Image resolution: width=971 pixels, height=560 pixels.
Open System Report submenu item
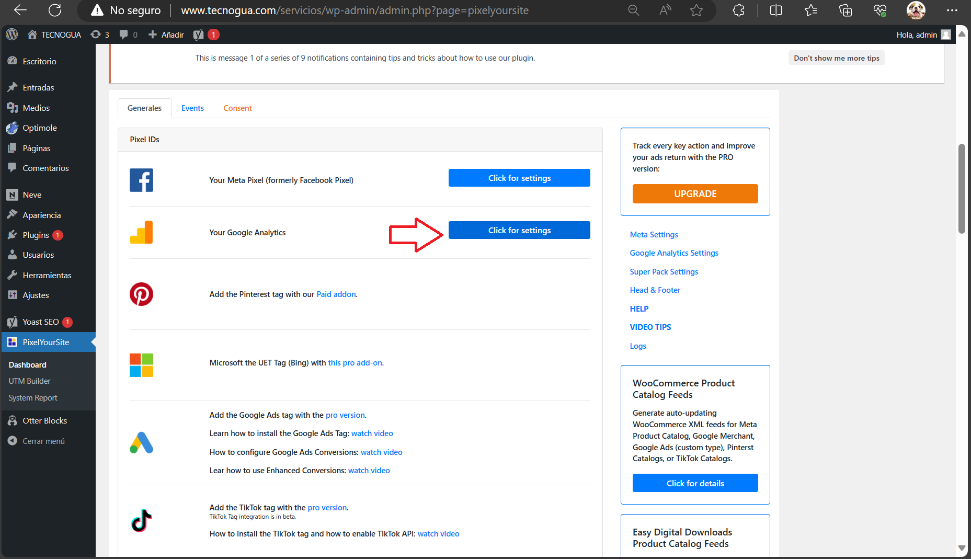[x=33, y=398]
